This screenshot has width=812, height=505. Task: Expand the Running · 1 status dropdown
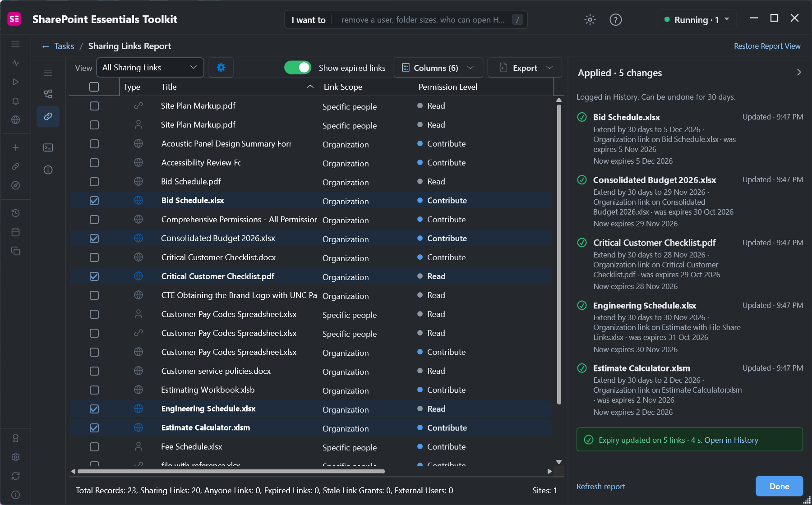pyautogui.click(x=697, y=19)
